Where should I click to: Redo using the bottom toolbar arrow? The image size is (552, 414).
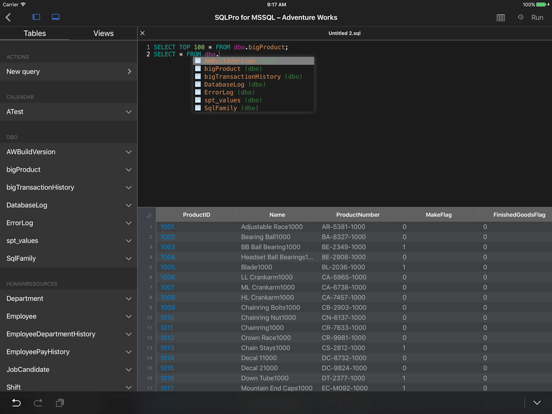38,403
